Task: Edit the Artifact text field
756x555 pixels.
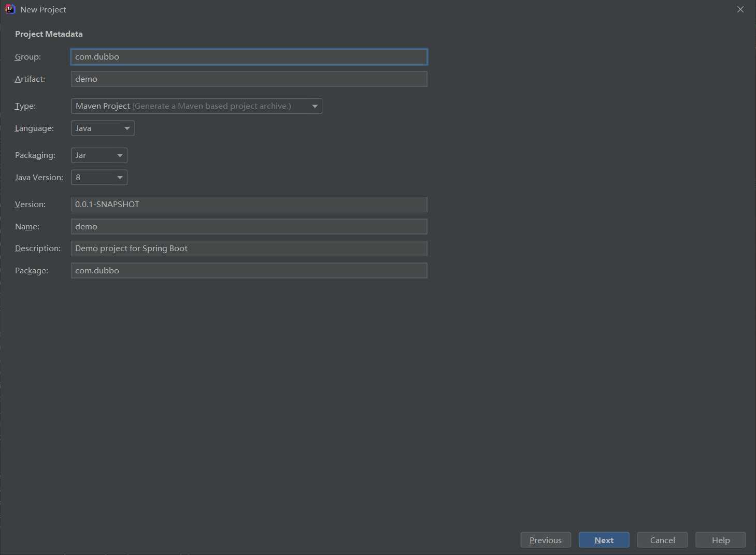Action: tap(249, 79)
